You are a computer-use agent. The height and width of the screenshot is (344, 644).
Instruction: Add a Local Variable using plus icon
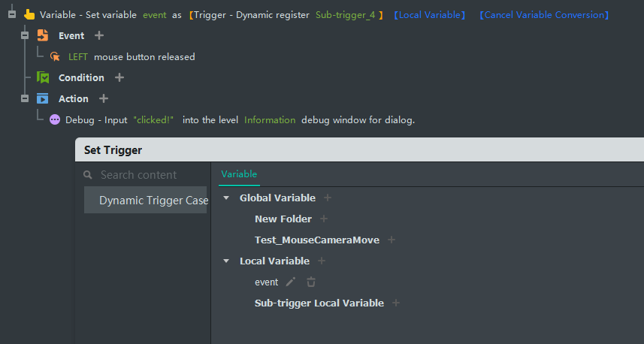322,261
